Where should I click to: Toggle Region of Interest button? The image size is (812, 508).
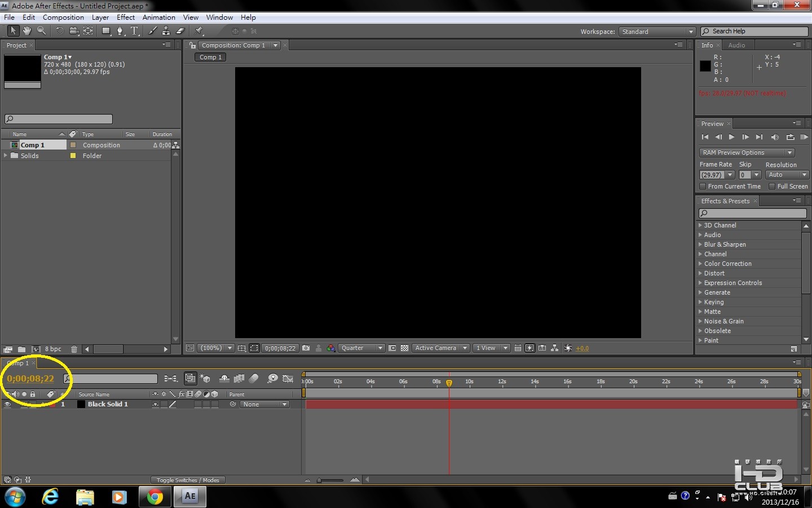tap(392, 348)
